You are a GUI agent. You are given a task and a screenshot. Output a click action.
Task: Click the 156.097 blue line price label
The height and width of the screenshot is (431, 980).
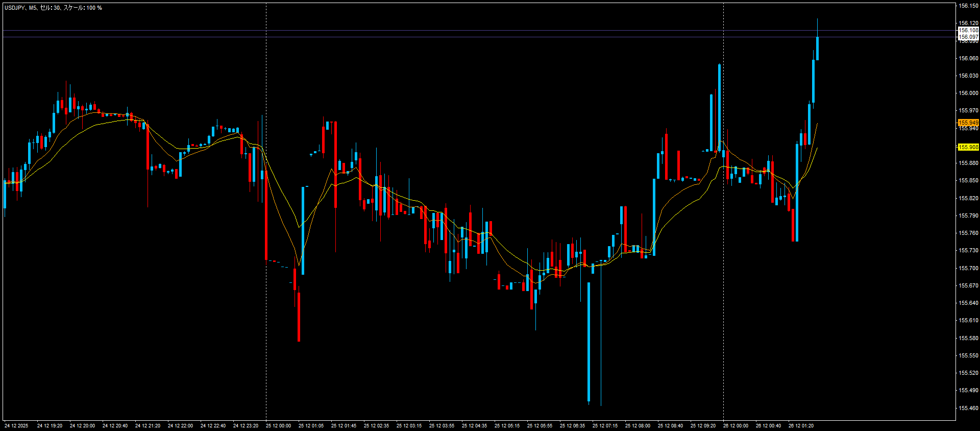coord(968,37)
